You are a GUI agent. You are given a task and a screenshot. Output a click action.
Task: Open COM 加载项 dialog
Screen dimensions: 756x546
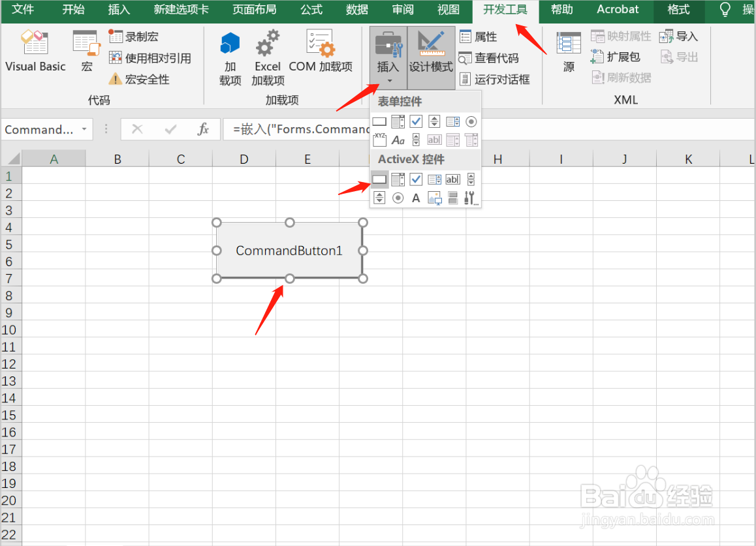click(x=321, y=51)
